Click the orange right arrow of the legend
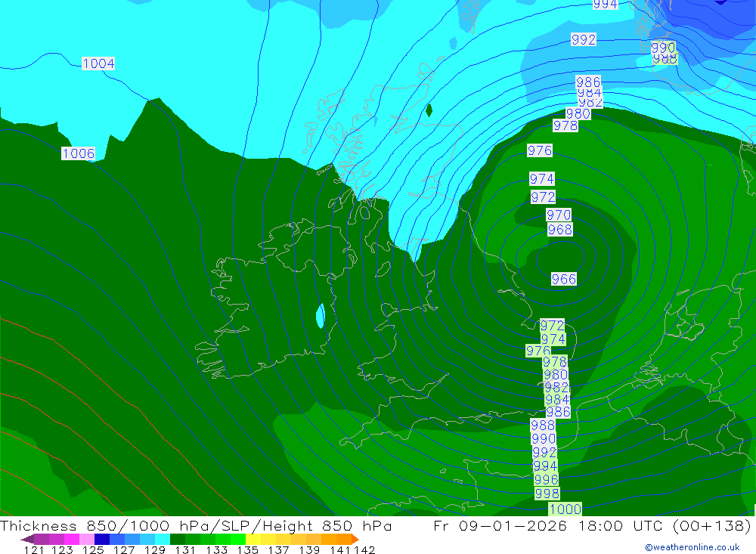 [356, 539]
